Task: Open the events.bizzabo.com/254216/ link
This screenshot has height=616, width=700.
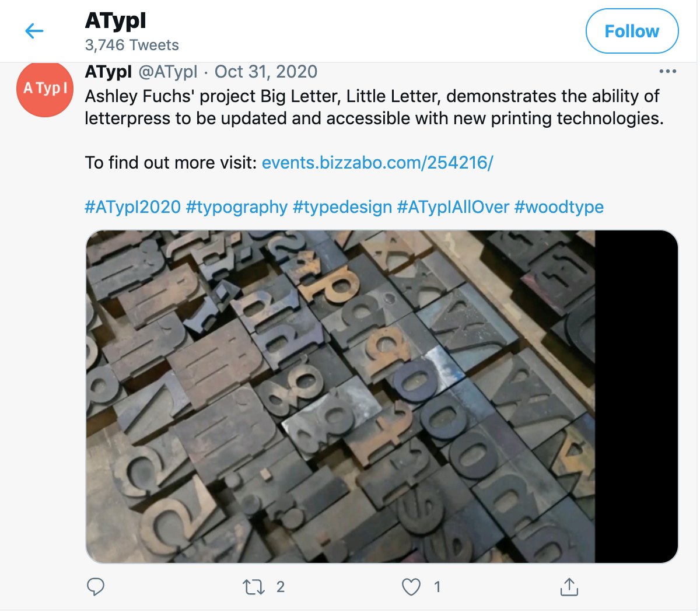Action: pos(377,162)
